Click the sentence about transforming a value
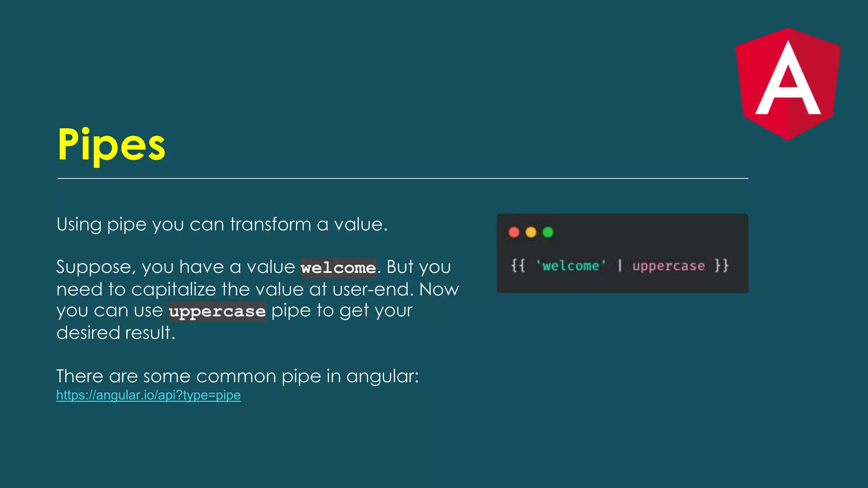The image size is (868, 488). tap(222, 225)
